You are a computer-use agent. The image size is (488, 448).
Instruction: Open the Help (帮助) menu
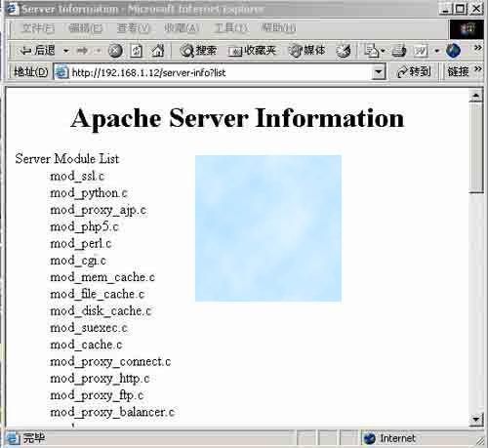coord(278,28)
